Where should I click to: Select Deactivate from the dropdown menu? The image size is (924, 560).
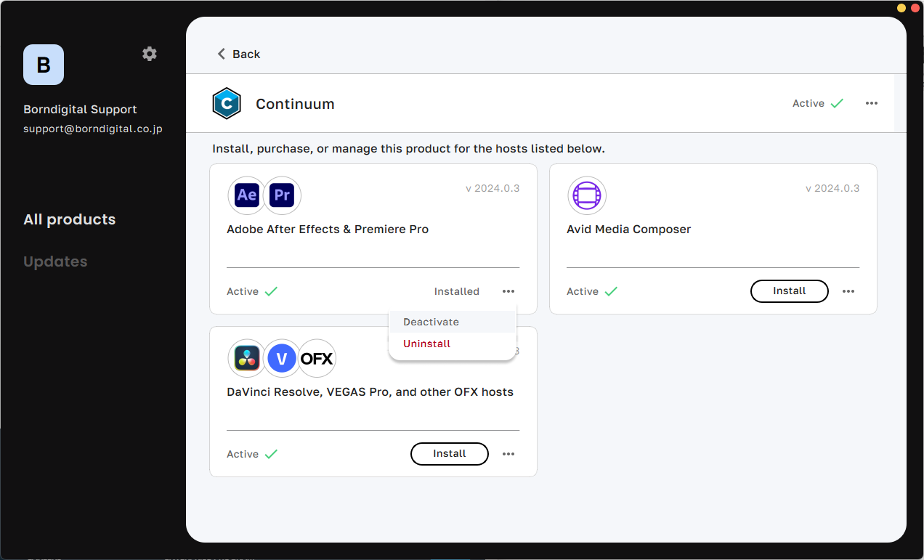tap(452, 322)
